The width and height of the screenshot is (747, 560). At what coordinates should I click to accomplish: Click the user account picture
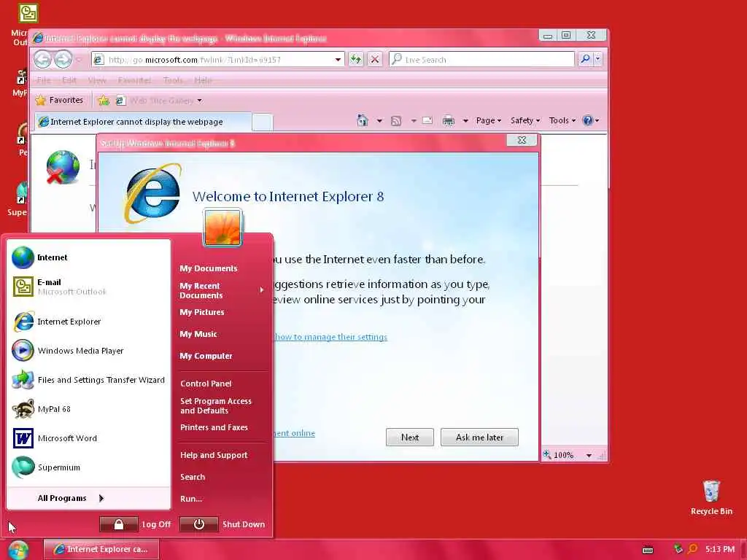[x=222, y=227]
